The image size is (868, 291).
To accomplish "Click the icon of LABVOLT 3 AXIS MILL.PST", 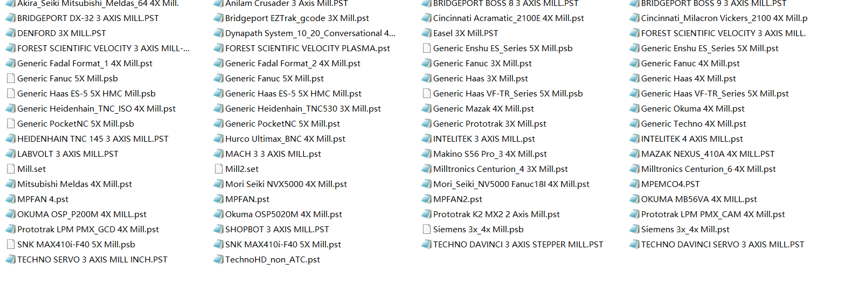I will click(x=10, y=154).
